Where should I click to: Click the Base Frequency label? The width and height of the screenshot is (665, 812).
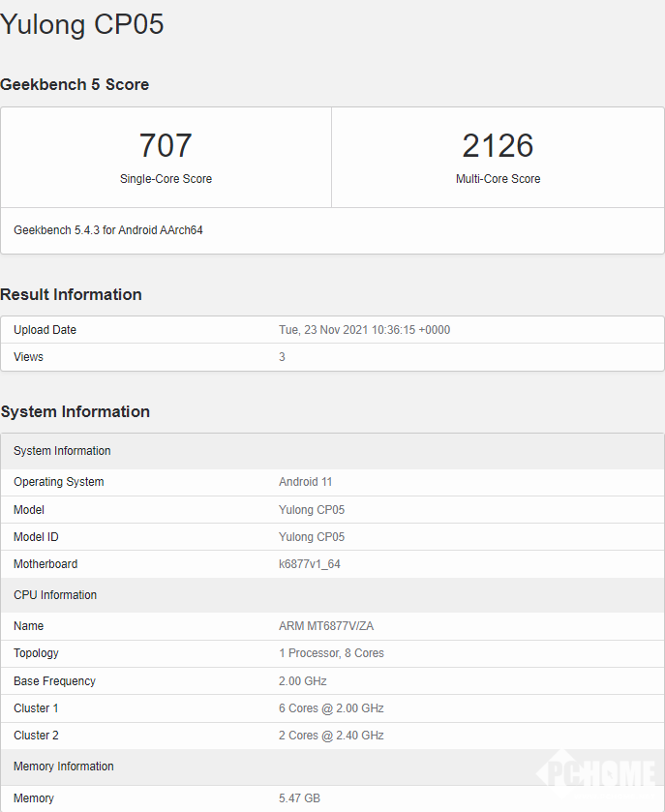[x=54, y=681]
